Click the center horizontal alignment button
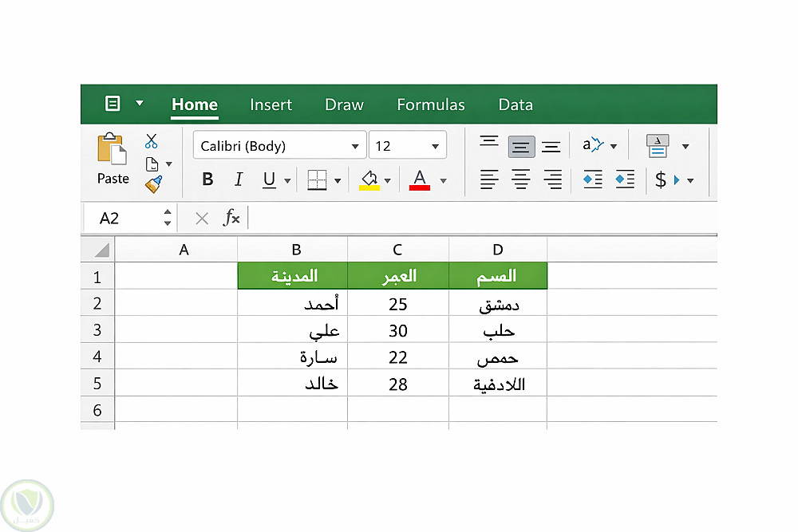 click(x=521, y=180)
